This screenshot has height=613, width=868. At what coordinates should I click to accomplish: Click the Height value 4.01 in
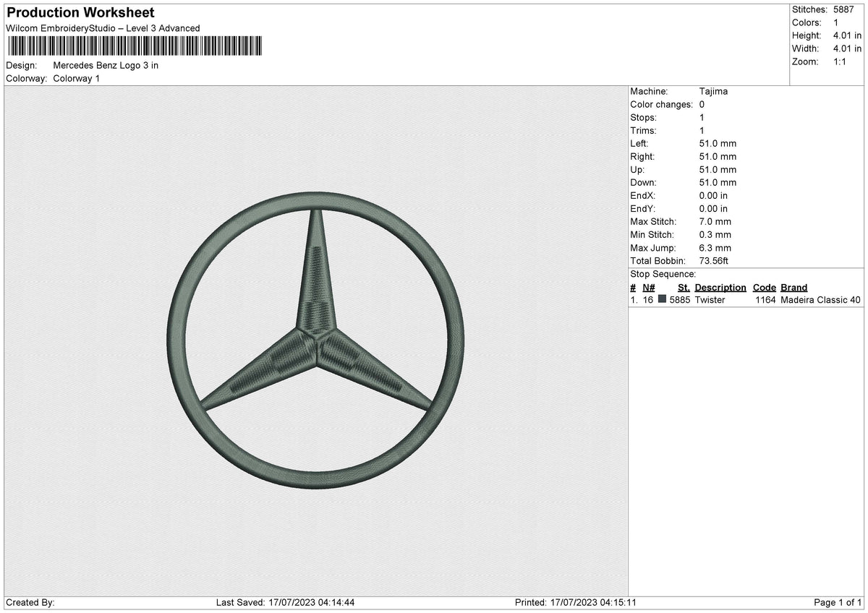[x=848, y=35]
